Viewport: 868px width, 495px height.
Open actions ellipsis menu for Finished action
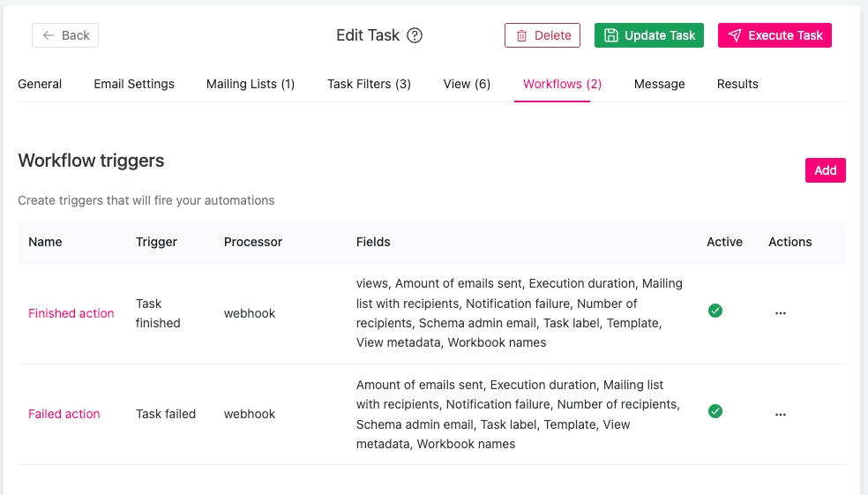780,313
